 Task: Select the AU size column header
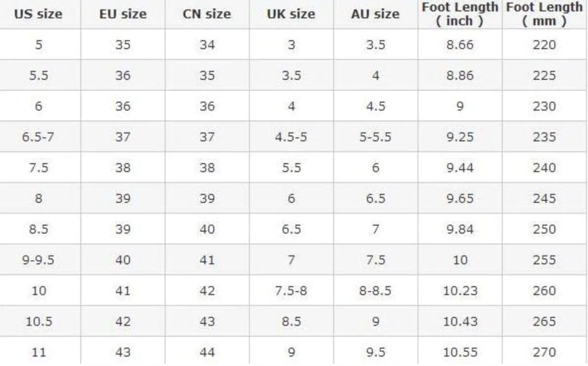375,14
